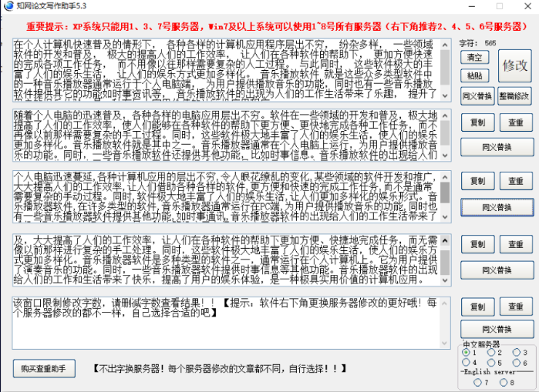Click the app icon in the title bar

click(8, 6)
